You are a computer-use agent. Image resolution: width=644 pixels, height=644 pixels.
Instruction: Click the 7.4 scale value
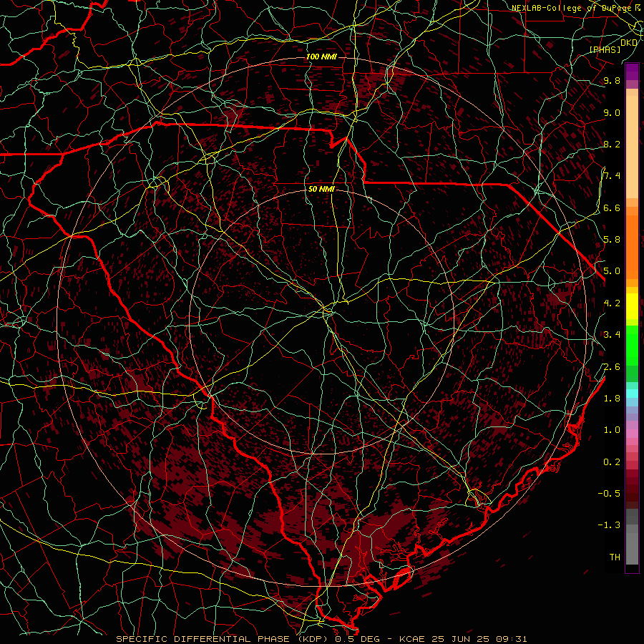(x=612, y=176)
